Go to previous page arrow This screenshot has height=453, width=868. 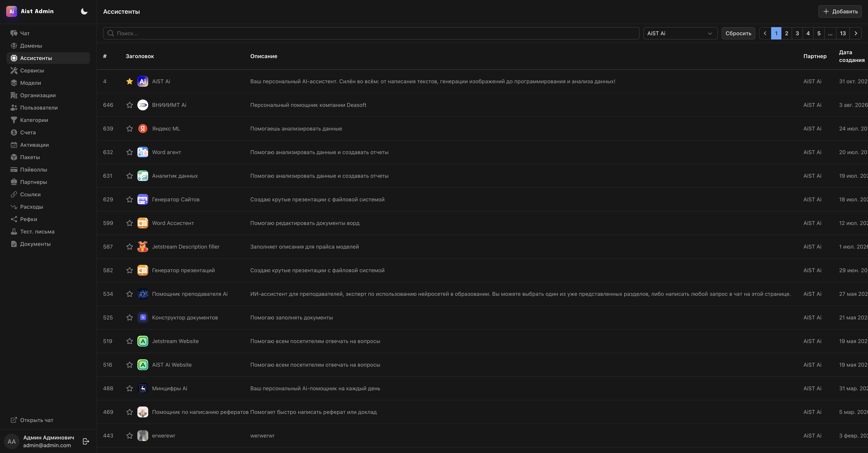765,33
